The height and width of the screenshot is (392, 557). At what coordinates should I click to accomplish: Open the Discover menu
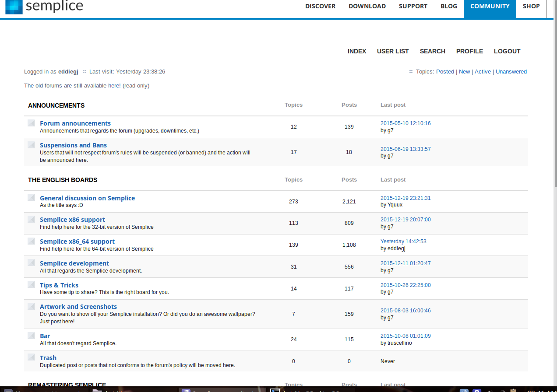321,6
